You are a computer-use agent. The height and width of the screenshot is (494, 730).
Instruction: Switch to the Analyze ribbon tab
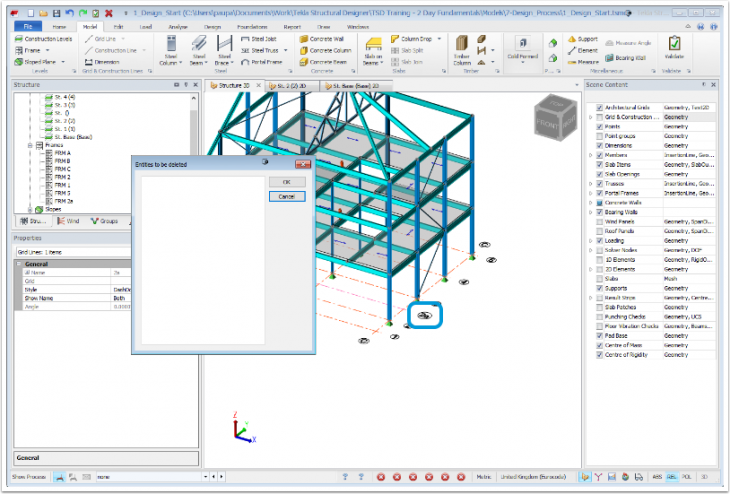pyautogui.click(x=178, y=27)
